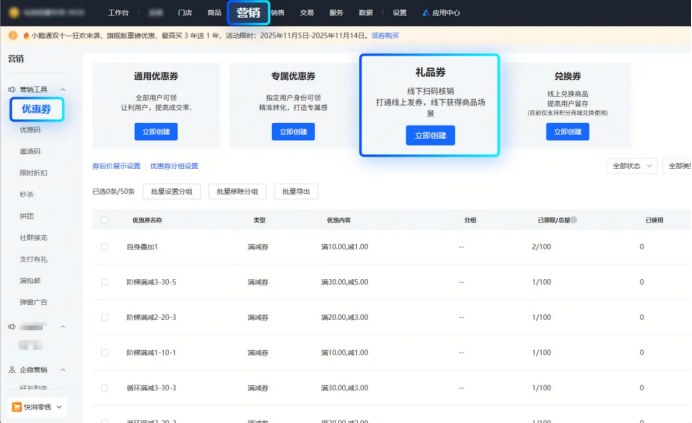Open the 数据 top menu

(x=365, y=13)
